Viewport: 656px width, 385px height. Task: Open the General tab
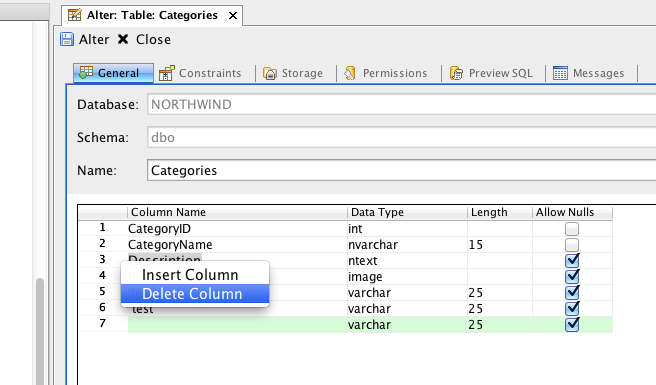(113, 73)
